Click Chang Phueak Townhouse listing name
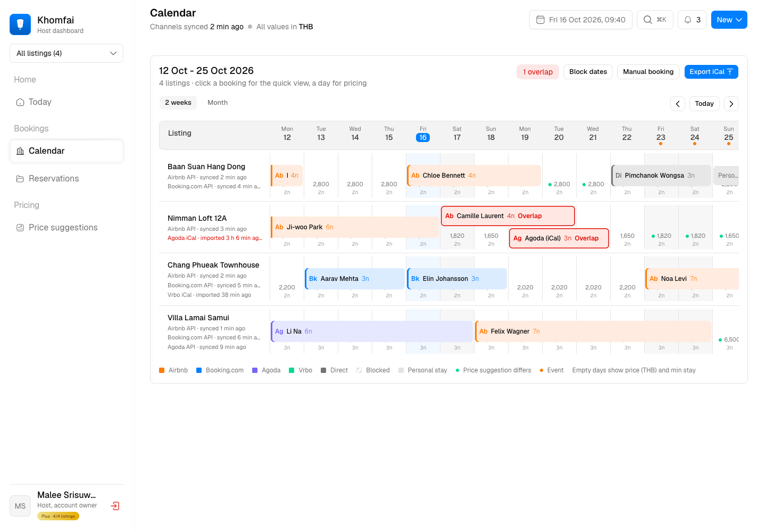The height and width of the screenshot is (532, 766). 213,265
